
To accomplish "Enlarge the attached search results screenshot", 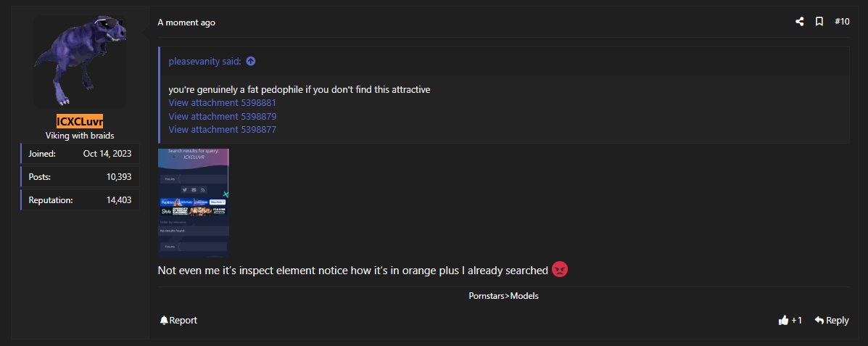I will [193, 203].
